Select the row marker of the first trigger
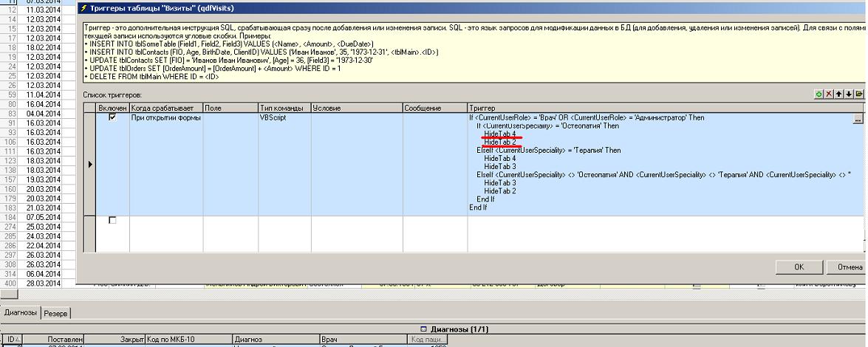The image size is (868, 347). (90, 164)
